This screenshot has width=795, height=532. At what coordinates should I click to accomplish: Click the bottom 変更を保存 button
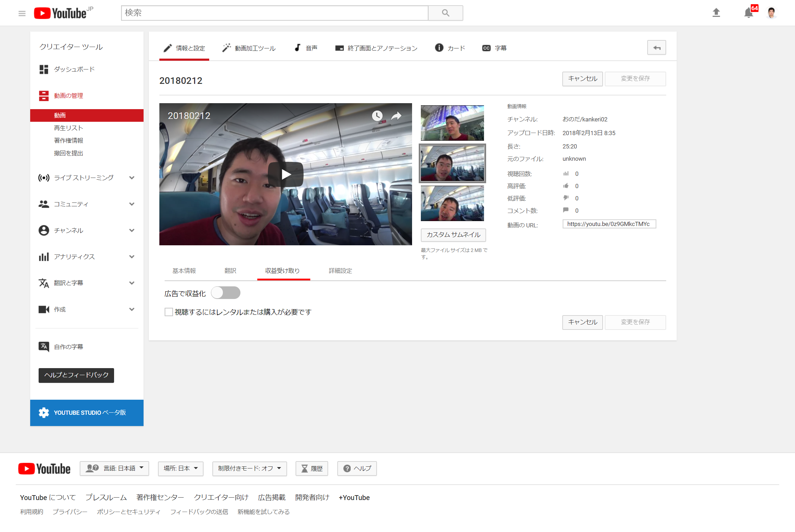[635, 322]
